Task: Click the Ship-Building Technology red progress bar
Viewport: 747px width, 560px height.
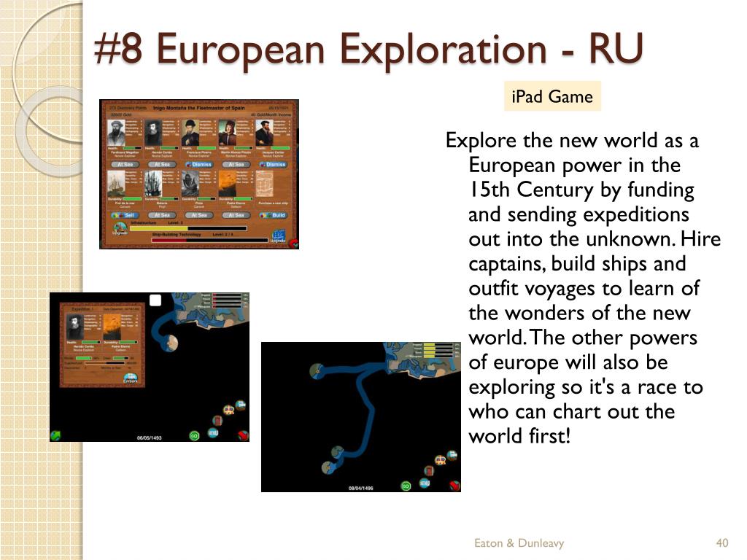Action: point(209,241)
